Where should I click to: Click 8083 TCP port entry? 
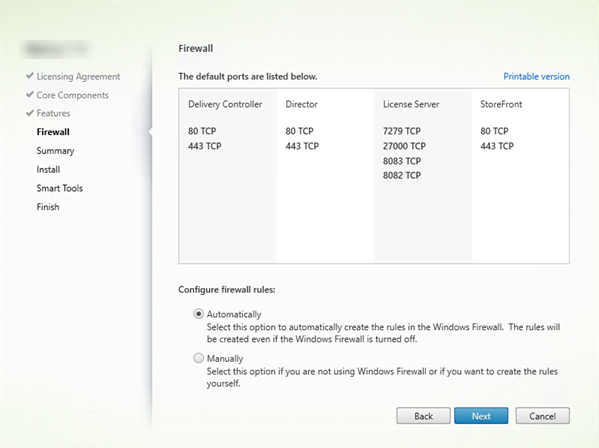402,161
